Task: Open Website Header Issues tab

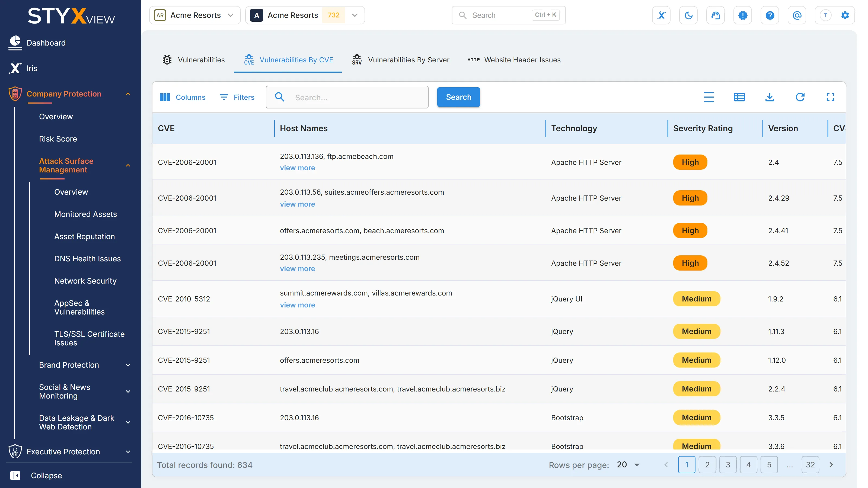Action: (513, 60)
